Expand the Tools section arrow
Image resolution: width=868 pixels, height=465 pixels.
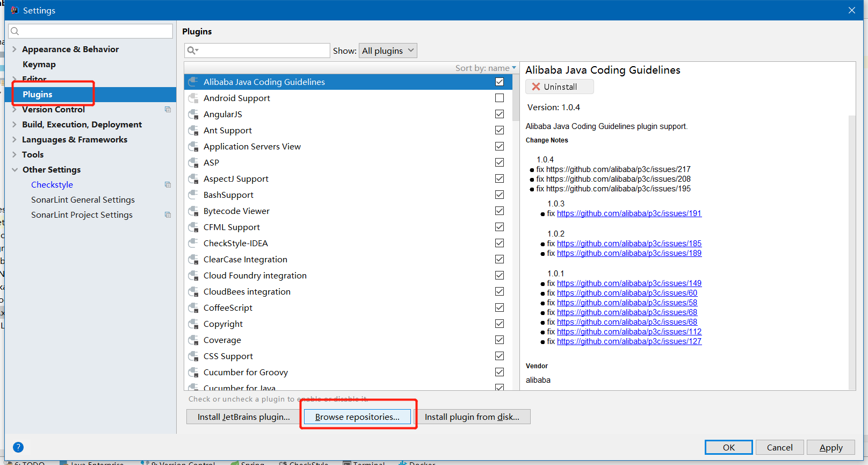15,154
